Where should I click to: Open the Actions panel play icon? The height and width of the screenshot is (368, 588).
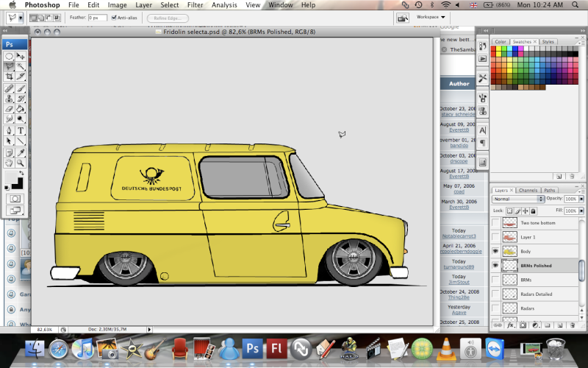tap(483, 59)
